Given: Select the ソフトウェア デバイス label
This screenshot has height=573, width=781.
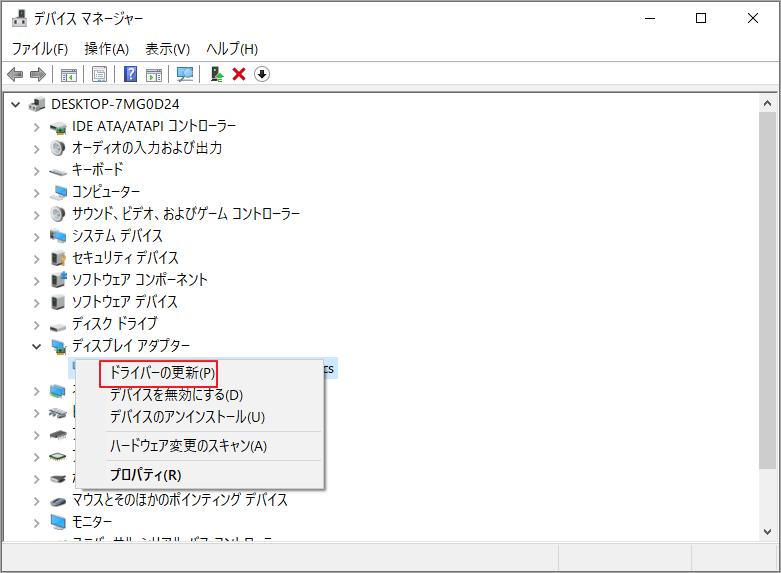Looking at the screenshot, I should tap(125, 301).
